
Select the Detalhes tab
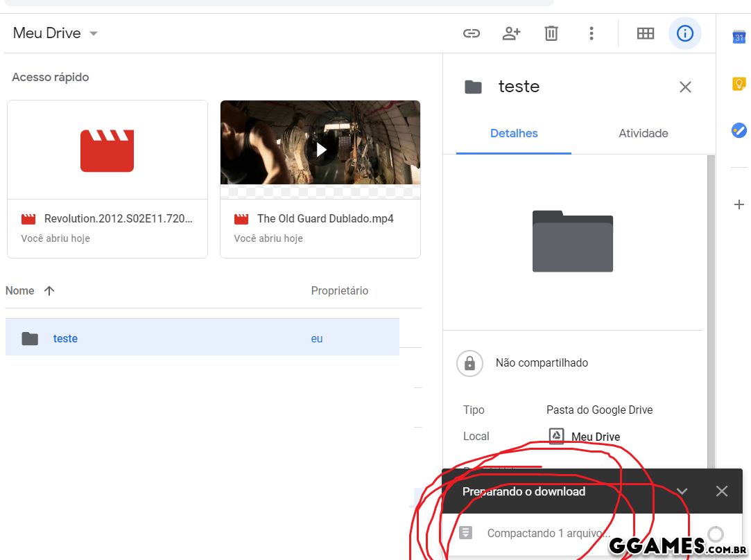(514, 133)
